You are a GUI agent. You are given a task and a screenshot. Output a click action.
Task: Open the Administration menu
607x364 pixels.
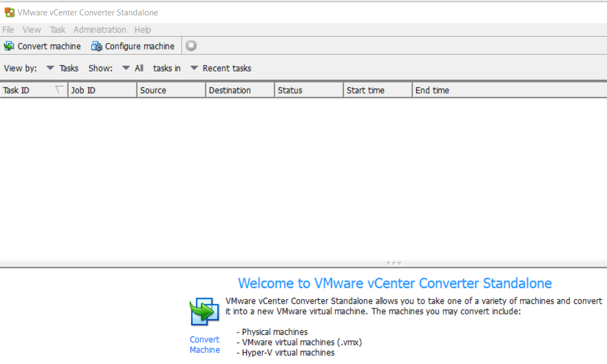click(100, 30)
